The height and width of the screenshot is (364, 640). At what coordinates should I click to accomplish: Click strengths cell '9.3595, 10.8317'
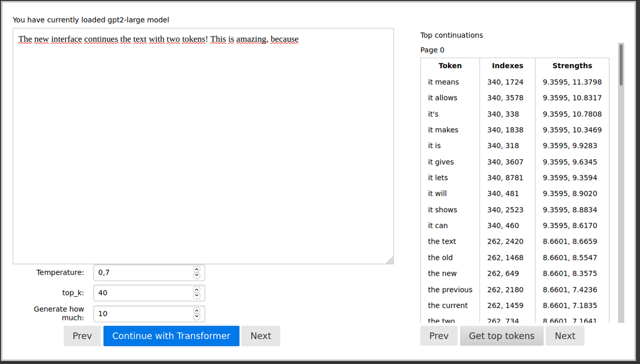572,98
